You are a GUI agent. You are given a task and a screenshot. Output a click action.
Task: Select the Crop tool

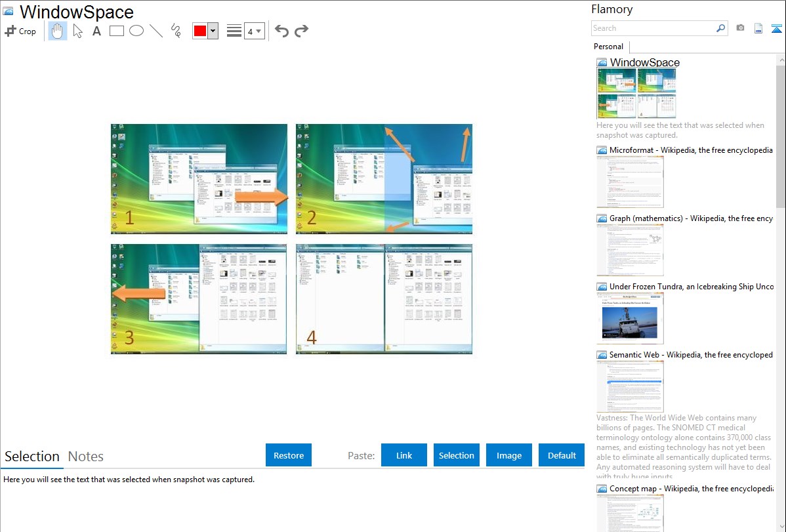click(x=20, y=31)
